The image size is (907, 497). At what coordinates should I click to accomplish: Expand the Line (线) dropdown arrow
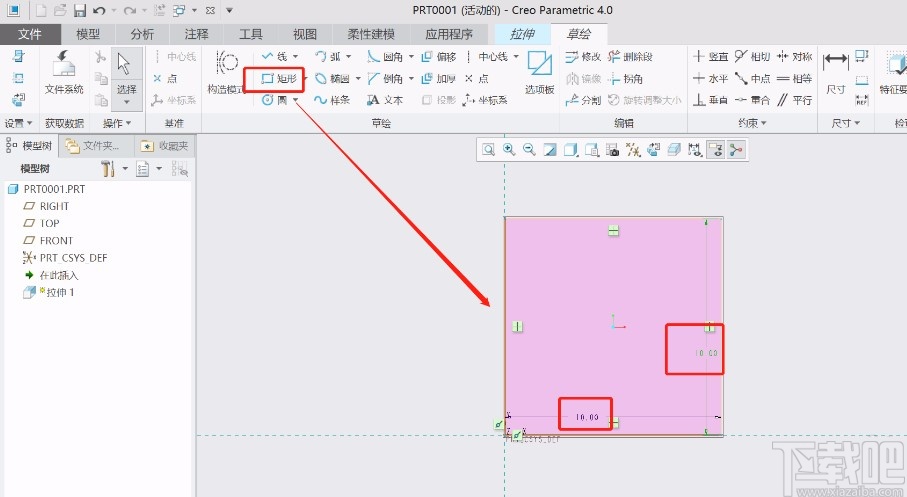(296, 57)
